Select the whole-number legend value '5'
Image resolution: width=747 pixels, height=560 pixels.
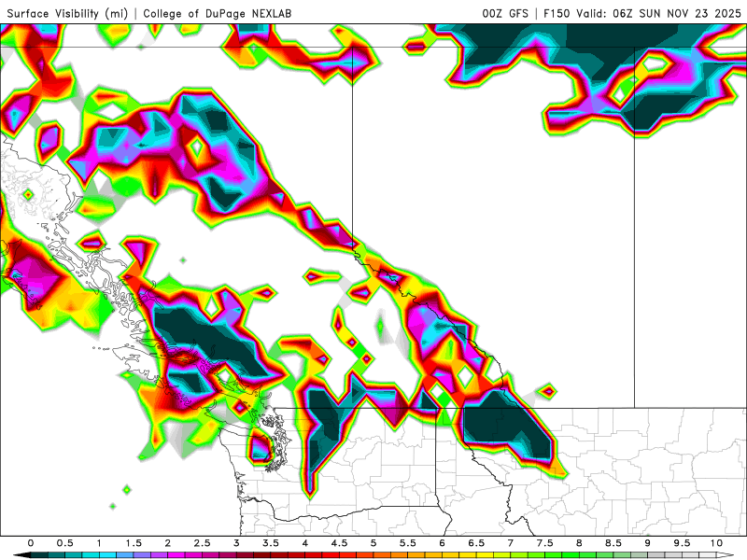pyautogui.click(x=373, y=543)
